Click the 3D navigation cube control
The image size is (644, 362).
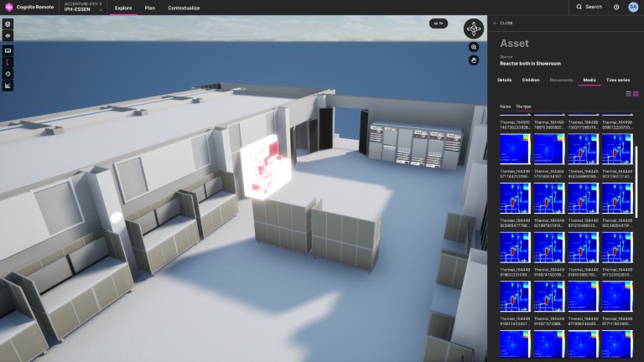click(475, 28)
